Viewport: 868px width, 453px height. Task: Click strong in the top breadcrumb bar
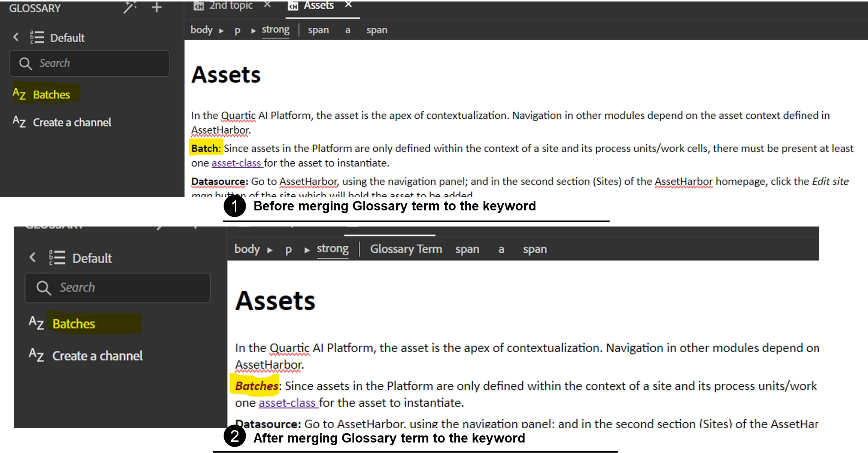(275, 30)
